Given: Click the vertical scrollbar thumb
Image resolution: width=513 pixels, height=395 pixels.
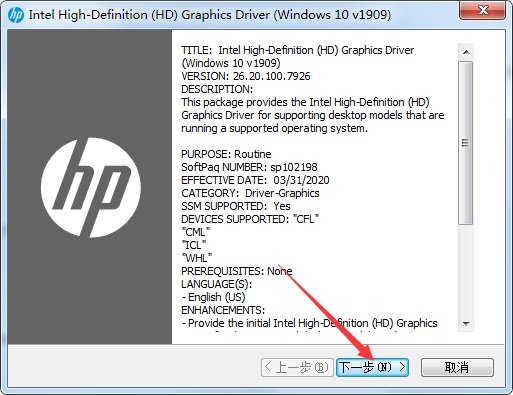Looking at the screenshot, I should 465,143.
